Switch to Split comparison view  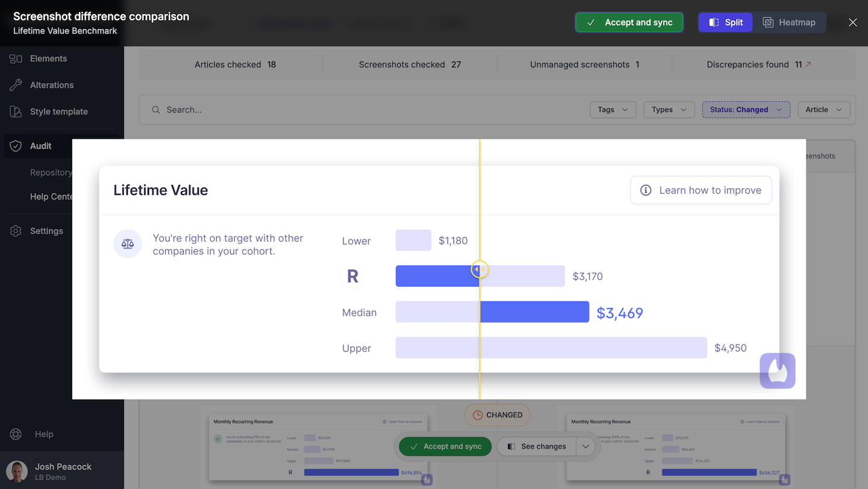726,22
